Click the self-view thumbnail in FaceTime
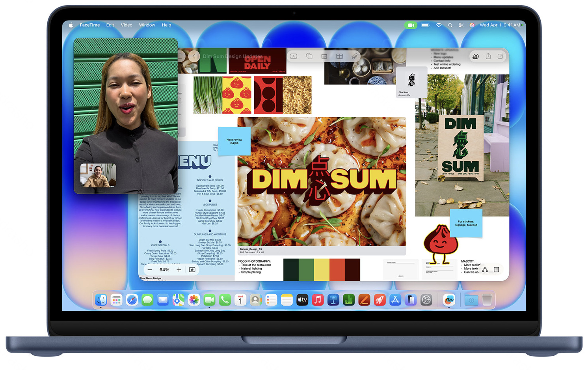Screen dimensions: 588x370 pos(98,175)
